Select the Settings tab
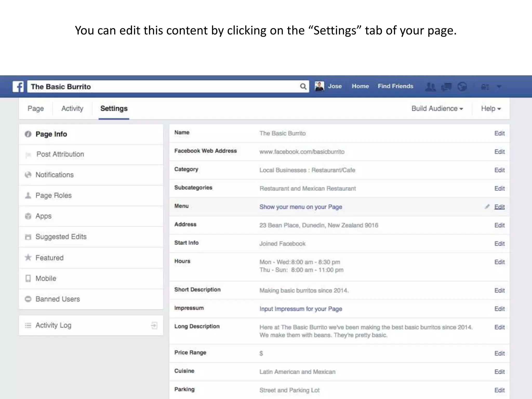This screenshot has width=532, height=399. (114, 109)
